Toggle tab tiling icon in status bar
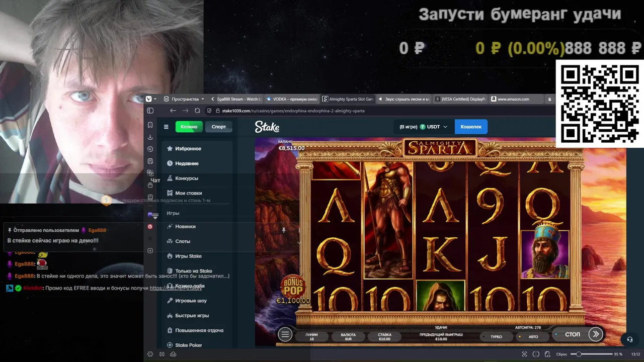Screen dimensions: 644x362 162,354
